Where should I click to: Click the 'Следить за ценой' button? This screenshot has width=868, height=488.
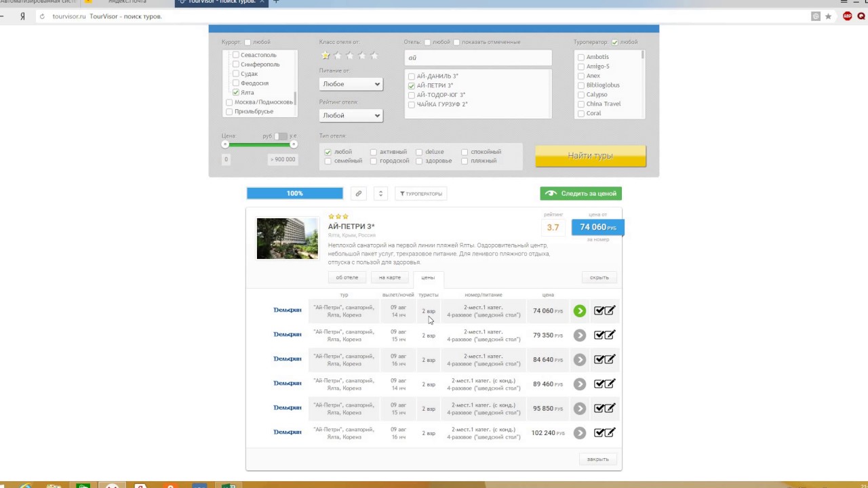click(x=581, y=194)
